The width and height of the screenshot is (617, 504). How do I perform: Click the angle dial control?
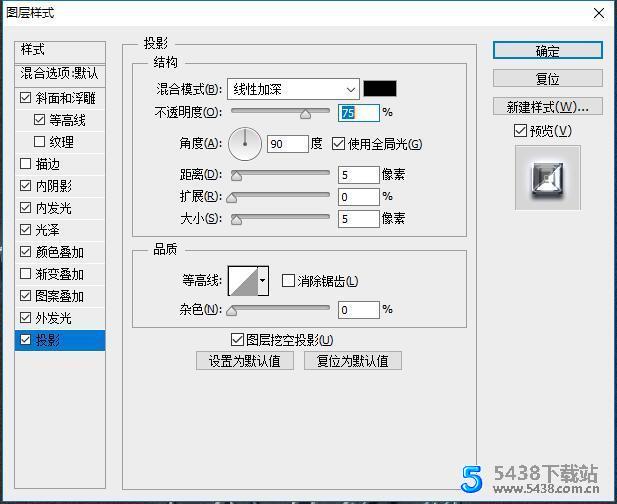pos(245,144)
